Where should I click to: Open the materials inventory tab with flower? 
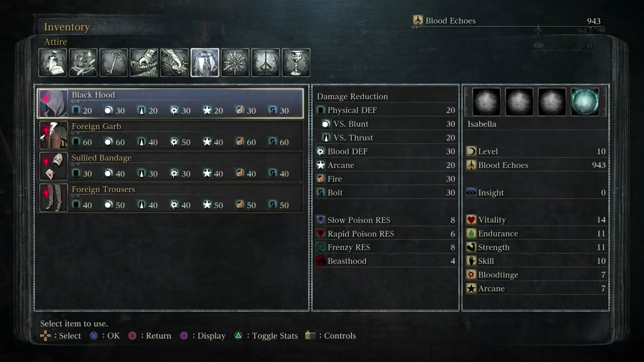click(83, 62)
